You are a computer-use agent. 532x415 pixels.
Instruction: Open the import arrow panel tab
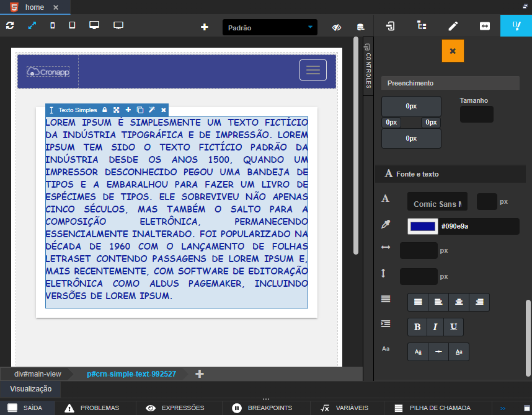point(390,26)
